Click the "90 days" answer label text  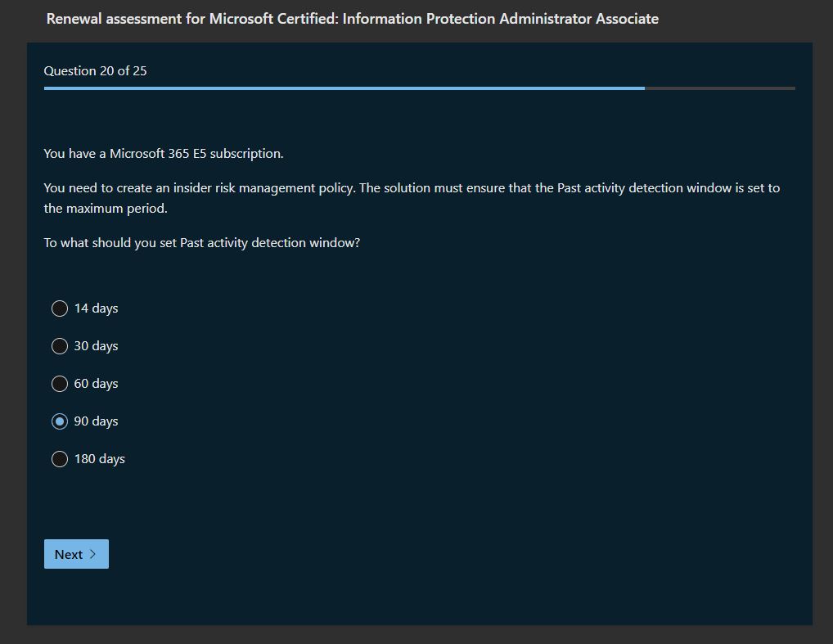point(96,421)
